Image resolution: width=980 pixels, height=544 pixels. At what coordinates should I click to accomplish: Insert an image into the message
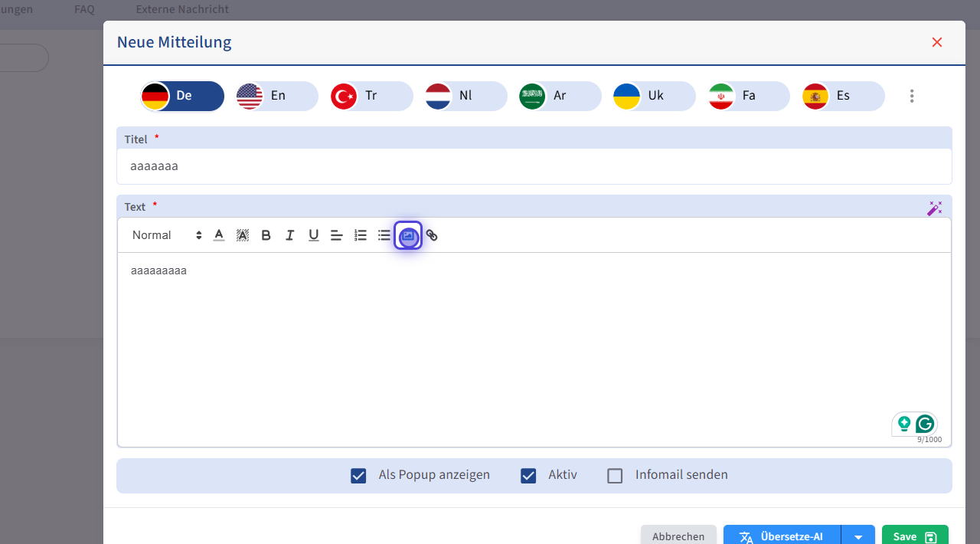coord(408,235)
